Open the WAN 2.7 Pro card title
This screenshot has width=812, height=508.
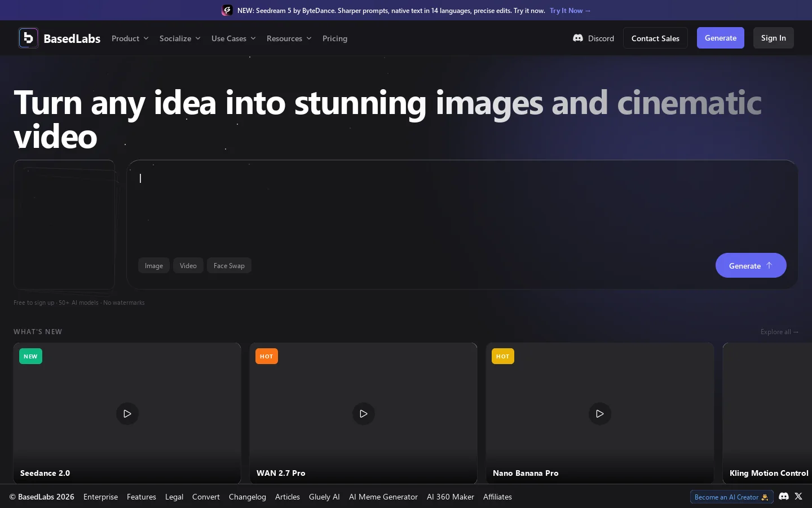[281, 473]
